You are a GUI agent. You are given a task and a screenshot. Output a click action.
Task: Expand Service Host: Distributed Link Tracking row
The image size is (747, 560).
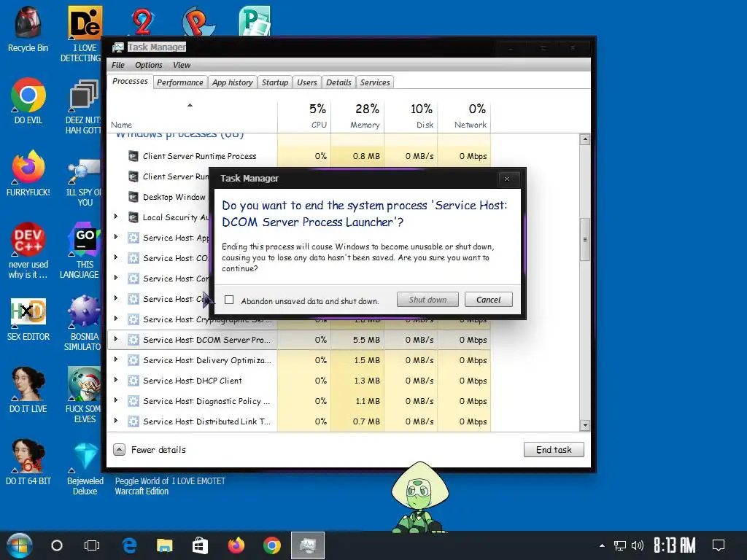116,421
